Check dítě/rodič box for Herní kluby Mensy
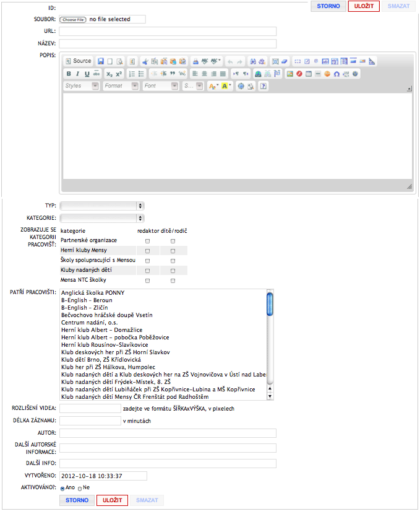Image resolution: width=420 pixels, height=514 pixels. pos(173,251)
